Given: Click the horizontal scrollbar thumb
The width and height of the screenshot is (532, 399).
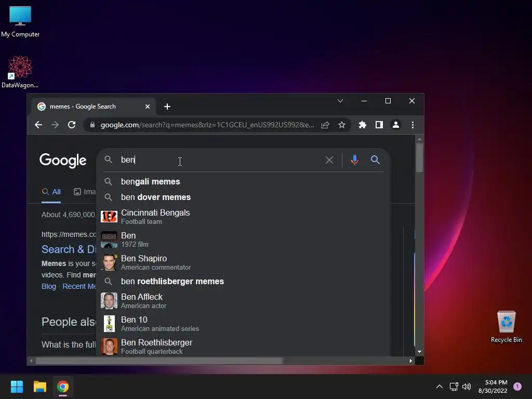Looking at the screenshot, I should click(x=159, y=361).
